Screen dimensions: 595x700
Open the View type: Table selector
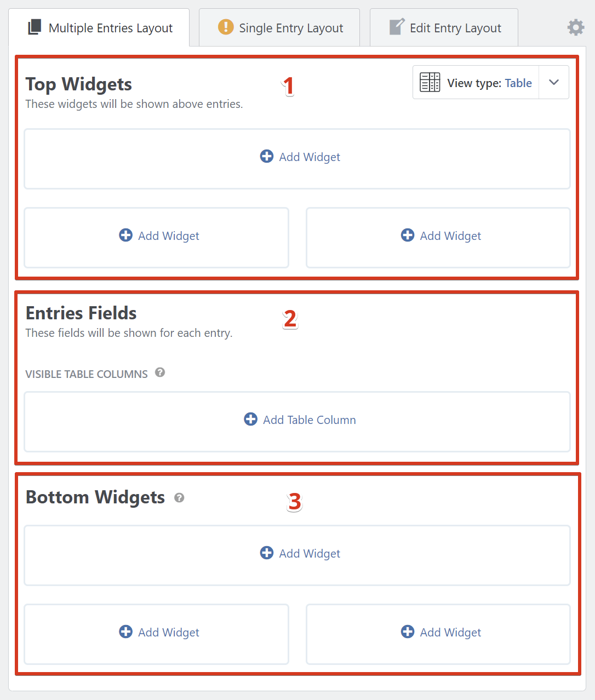tap(489, 83)
